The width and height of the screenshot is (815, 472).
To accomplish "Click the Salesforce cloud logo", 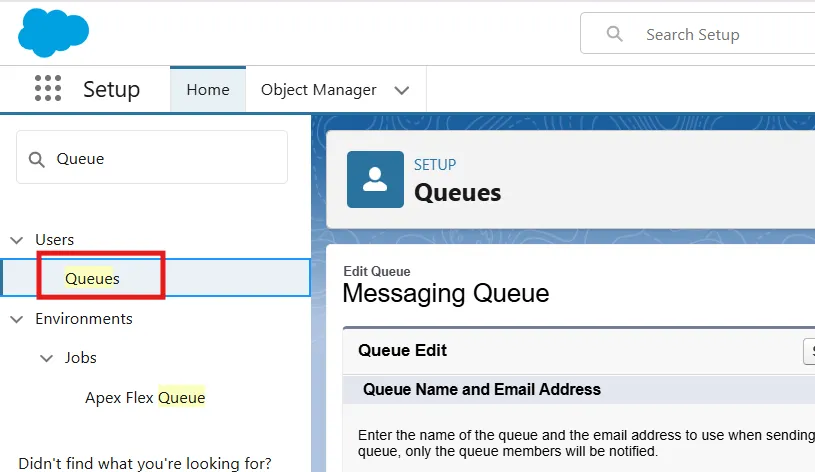I will (53, 32).
